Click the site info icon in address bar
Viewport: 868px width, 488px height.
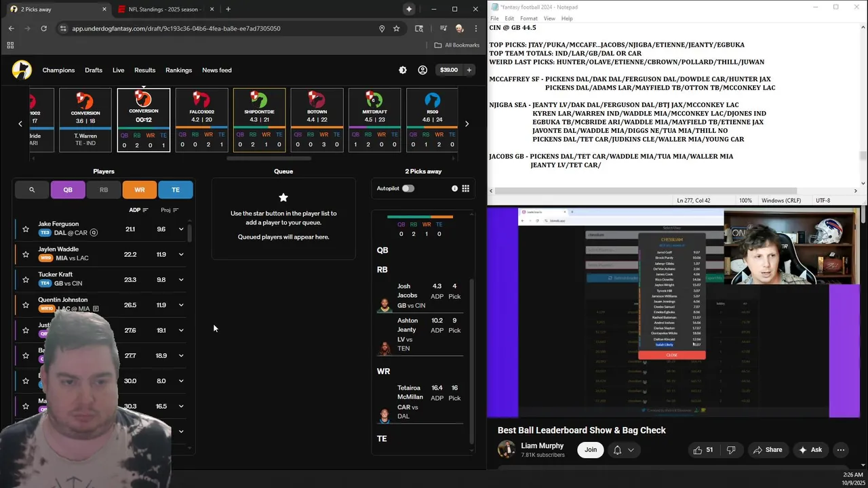pos(63,28)
